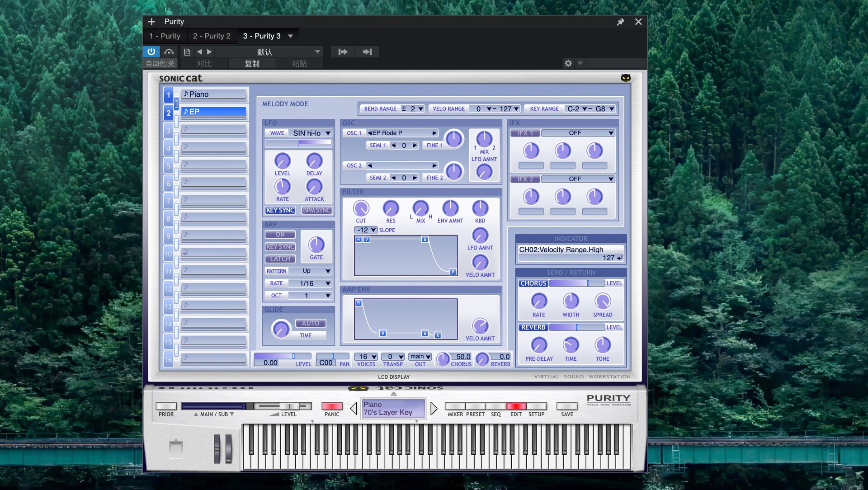The height and width of the screenshot is (490, 868).
Task: Adjust the REVERB LEVEL slider
Action: 577,327
